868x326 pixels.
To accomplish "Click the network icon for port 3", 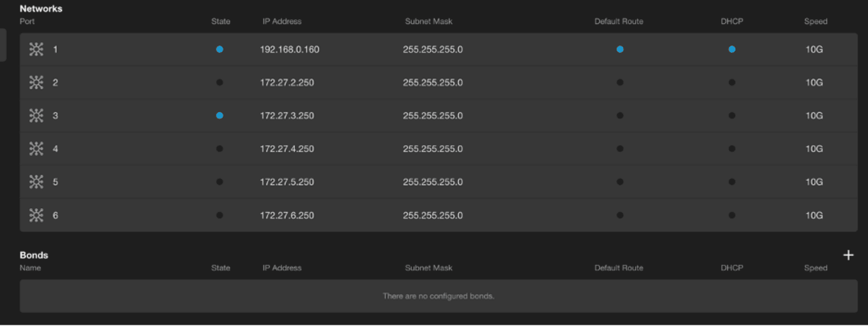I will pyautogui.click(x=36, y=116).
